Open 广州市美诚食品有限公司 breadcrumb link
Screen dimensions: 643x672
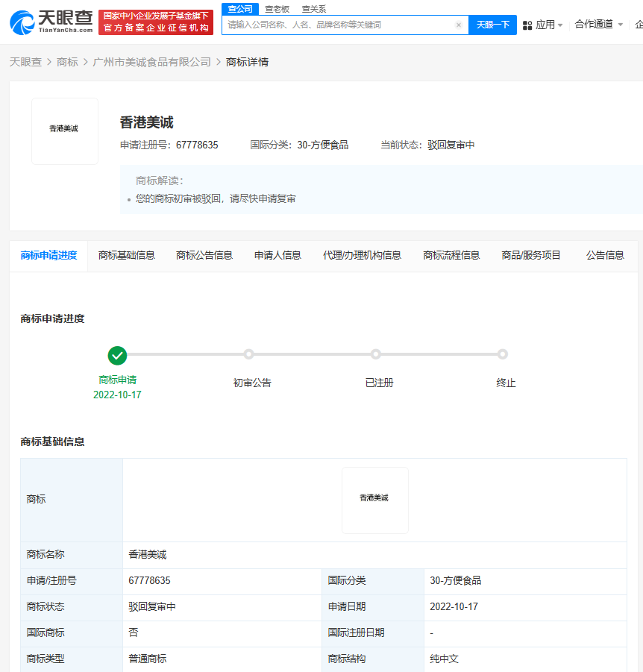(151, 62)
